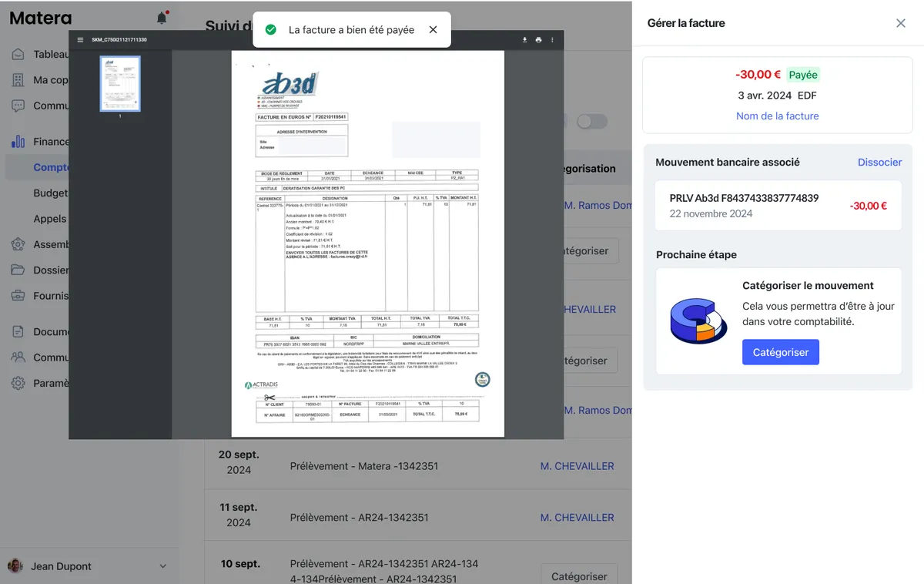Click Catégoriser button in 10 sept. row

579,576
